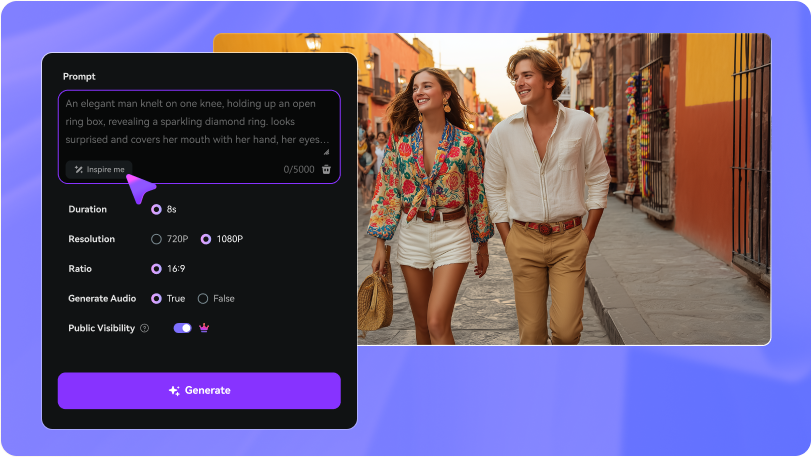Click the prompt box resize handle
Image resolution: width=812 pixels, height=457 pixels.
pyautogui.click(x=326, y=152)
